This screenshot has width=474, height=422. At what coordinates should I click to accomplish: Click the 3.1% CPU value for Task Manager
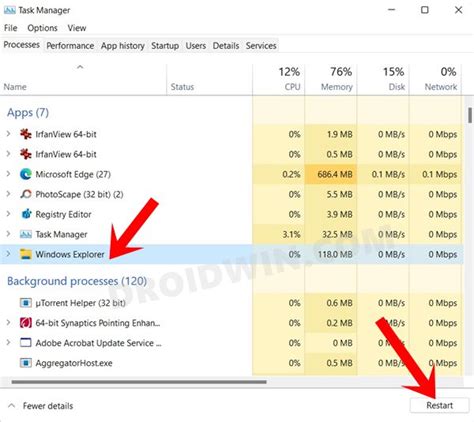[291, 234]
